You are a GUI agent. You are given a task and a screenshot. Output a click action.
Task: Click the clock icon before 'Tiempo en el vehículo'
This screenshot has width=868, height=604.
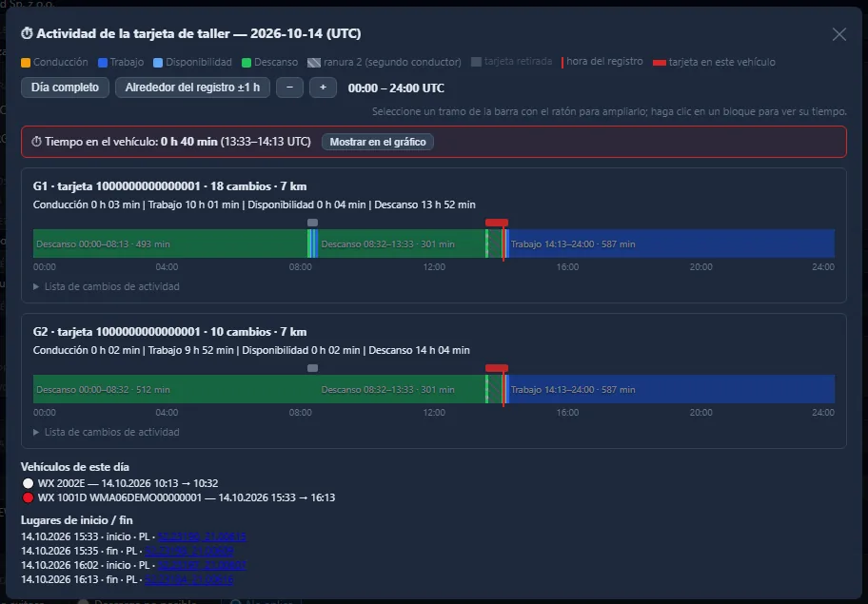pyautogui.click(x=36, y=142)
